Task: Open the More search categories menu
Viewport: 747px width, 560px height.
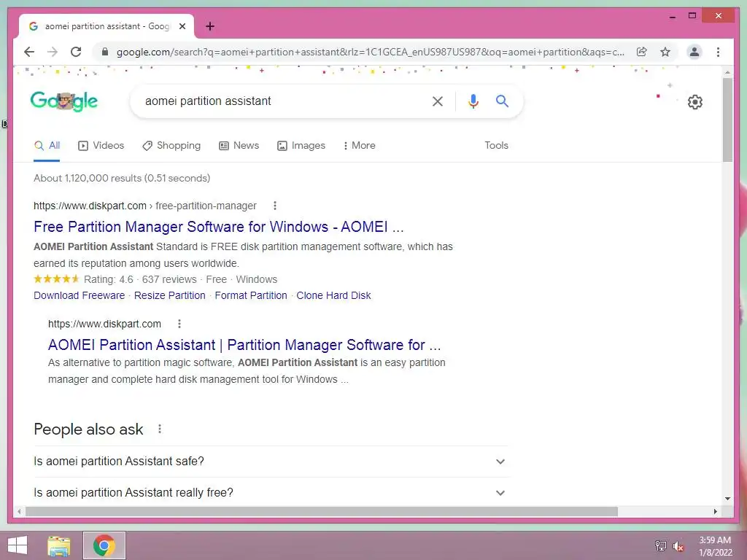Action: coord(359,146)
